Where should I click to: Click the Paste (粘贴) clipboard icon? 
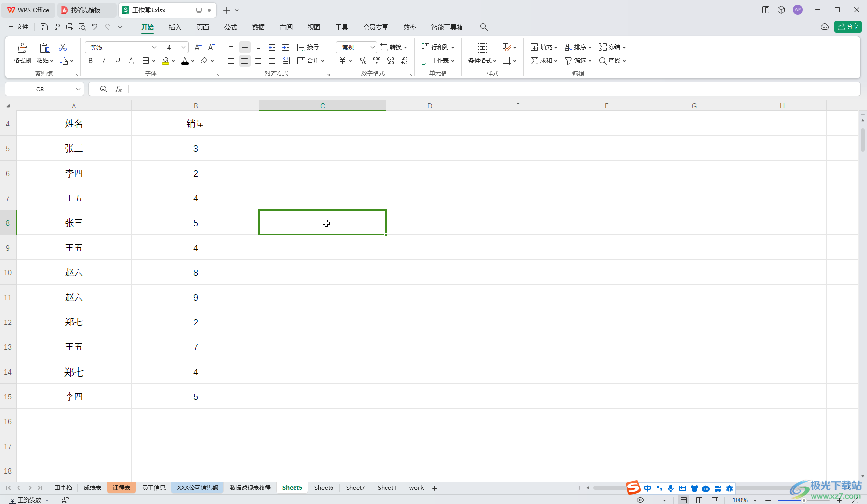[x=45, y=48]
